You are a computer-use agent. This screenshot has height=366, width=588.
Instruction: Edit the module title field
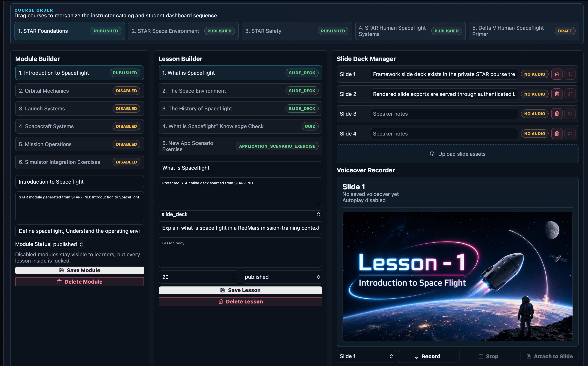pos(79,182)
